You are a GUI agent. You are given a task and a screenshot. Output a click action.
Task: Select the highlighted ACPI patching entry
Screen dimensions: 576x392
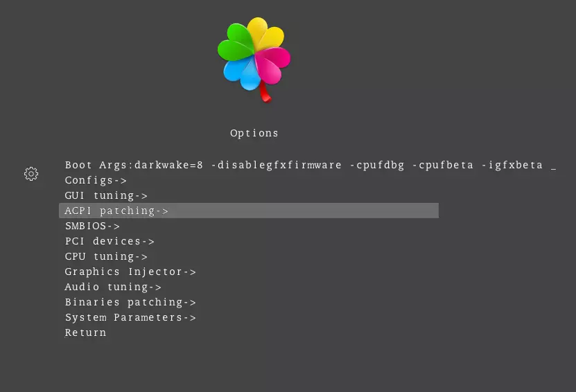pos(116,211)
